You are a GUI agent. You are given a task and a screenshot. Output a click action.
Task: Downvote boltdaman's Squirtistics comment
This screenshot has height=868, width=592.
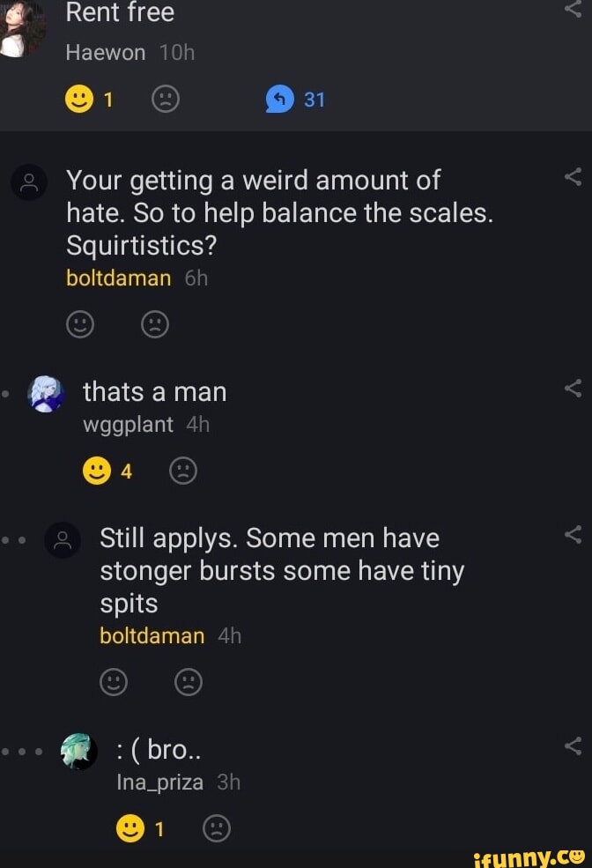pyautogui.click(x=155, y=324)
